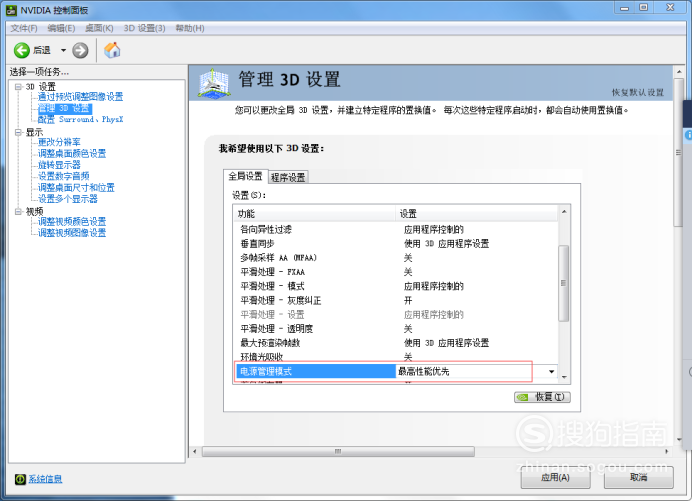Click the 系统信息 link

pyautogui.click(x=45, y=479)
